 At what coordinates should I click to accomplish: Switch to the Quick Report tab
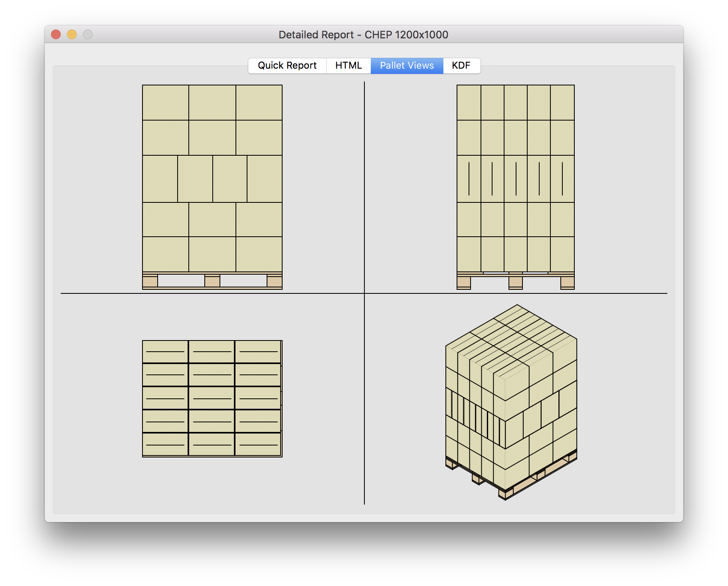(287, 65)
